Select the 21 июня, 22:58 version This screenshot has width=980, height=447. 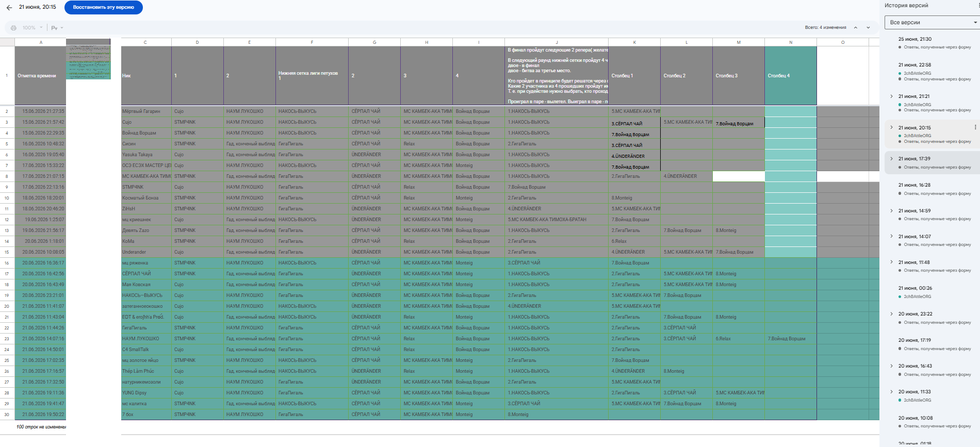point(933,72)
